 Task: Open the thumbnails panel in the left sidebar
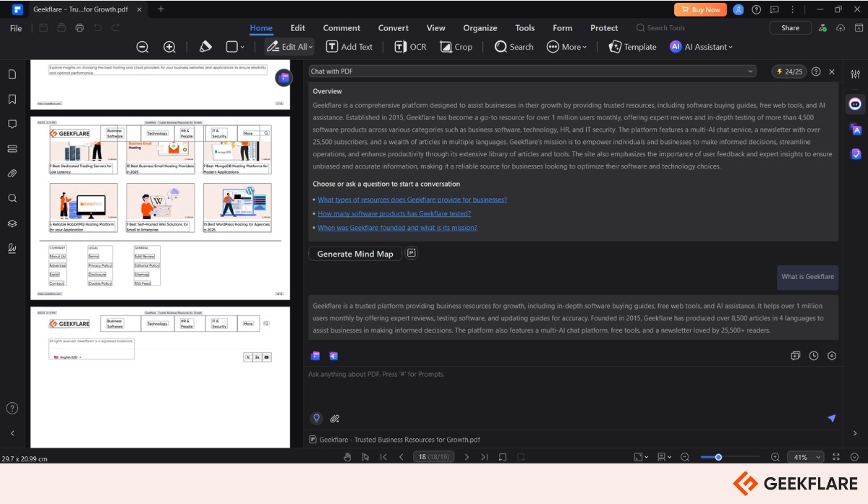pyautogui.click(x=12, y=74)
